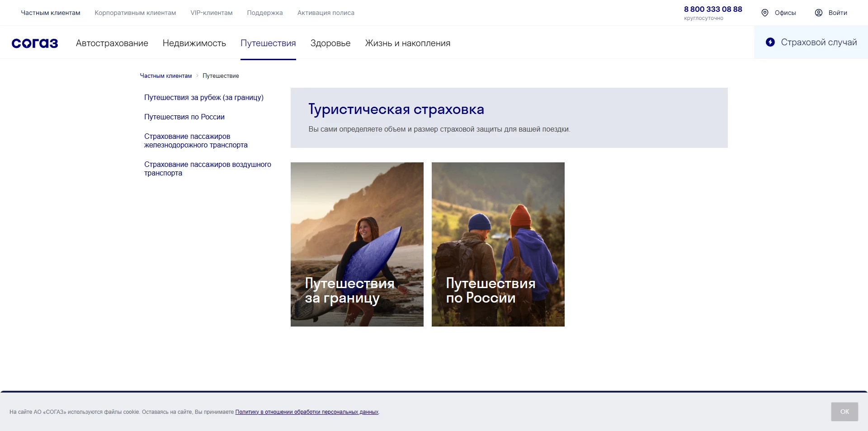The image size is (868, 431).
Task: Click OK to accept cookies
Action: click(x=844, y=412)
